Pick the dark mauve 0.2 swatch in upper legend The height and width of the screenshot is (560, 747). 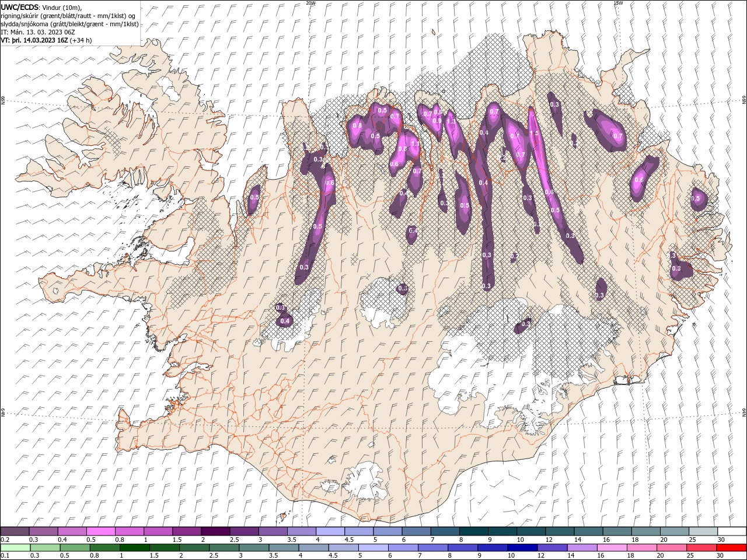15,531
